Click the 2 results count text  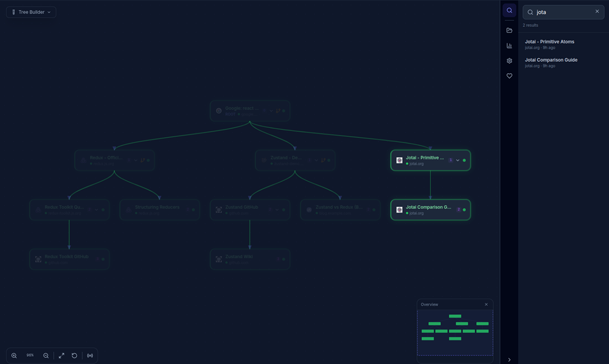click(530, 25)
